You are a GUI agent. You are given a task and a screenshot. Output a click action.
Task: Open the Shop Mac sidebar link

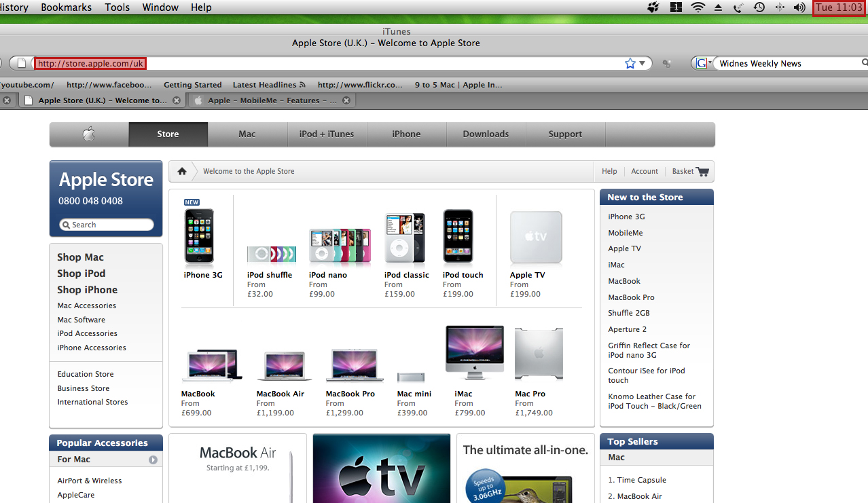click(80, 257)
